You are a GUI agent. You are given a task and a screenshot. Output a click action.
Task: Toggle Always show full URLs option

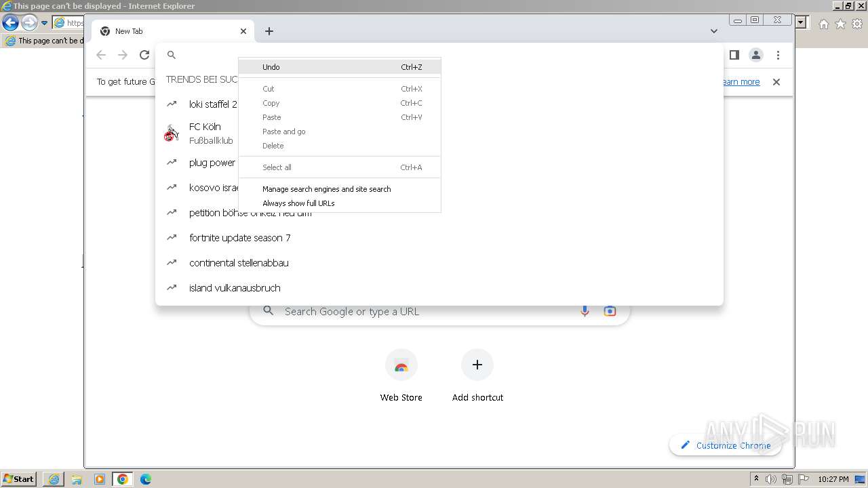tap(340, 203)
